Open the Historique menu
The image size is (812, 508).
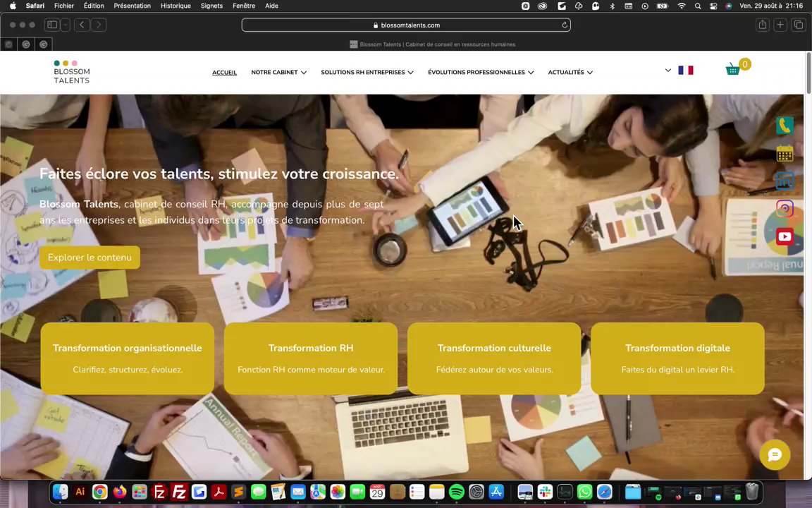[176, 6]
